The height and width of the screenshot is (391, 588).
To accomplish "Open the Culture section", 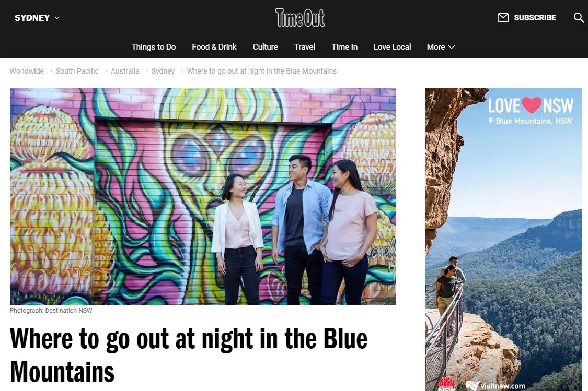I will (265, 47).
